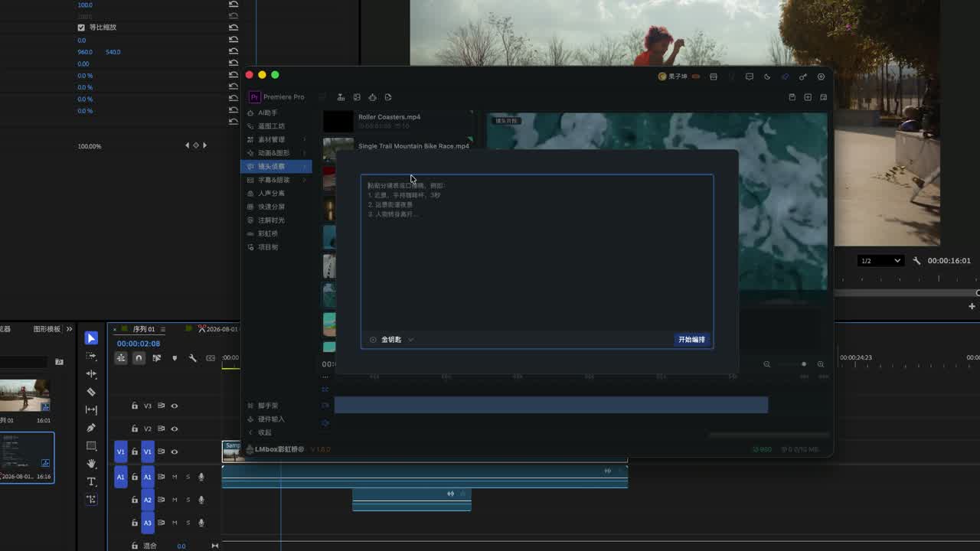Click the robot icon in LMbox top toolbar
This screenshot has height=551, width=980.
point(372,97)
